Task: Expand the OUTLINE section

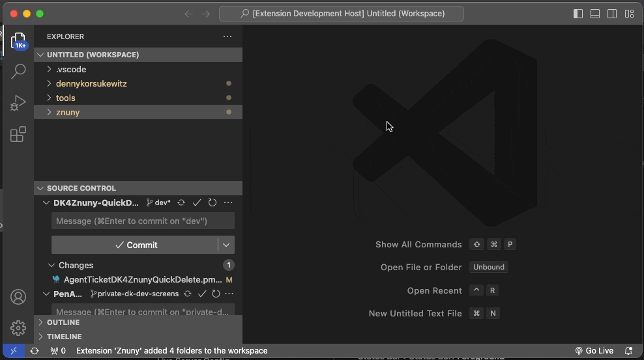Action: (x=138, y=322)
